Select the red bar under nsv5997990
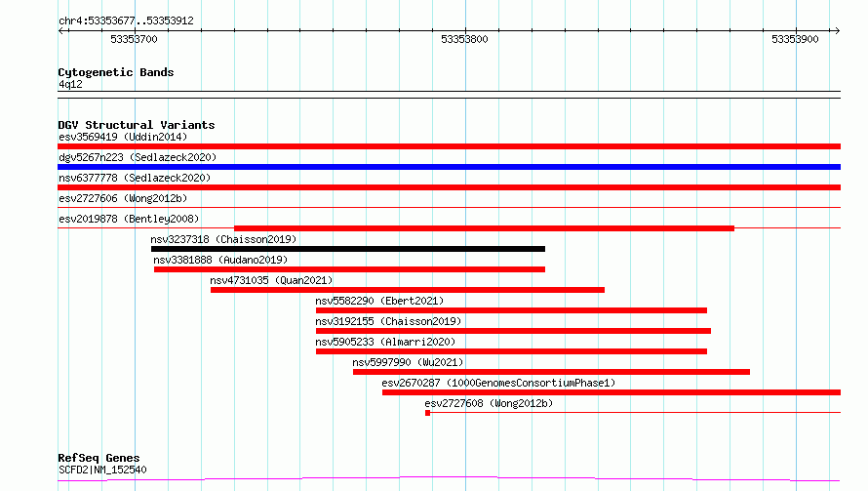 [551, 372]
